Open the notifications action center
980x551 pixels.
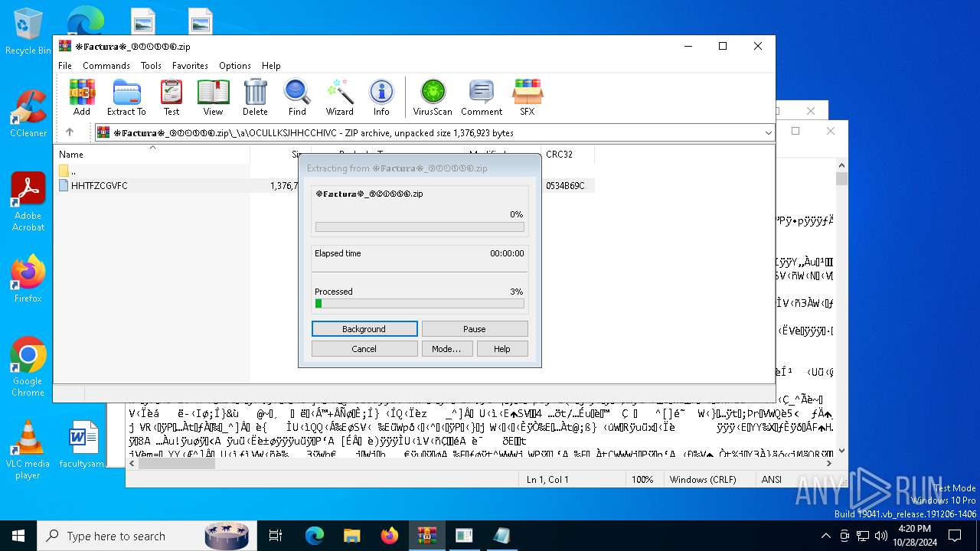tap(955, 536)
